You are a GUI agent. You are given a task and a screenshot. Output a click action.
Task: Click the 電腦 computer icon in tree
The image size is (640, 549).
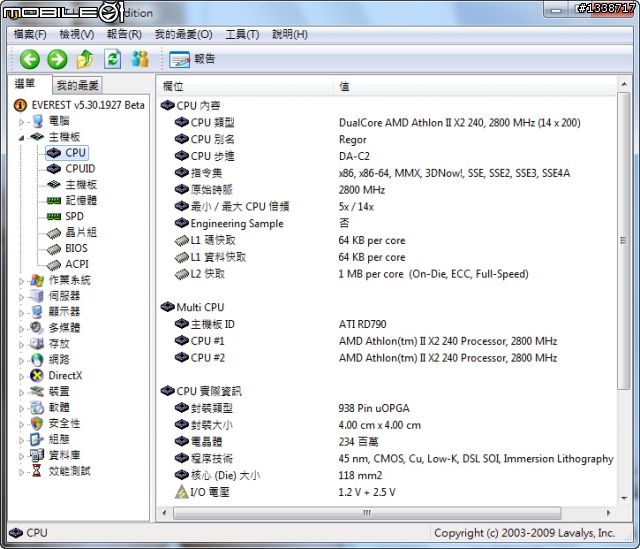(x=38, y=121)
